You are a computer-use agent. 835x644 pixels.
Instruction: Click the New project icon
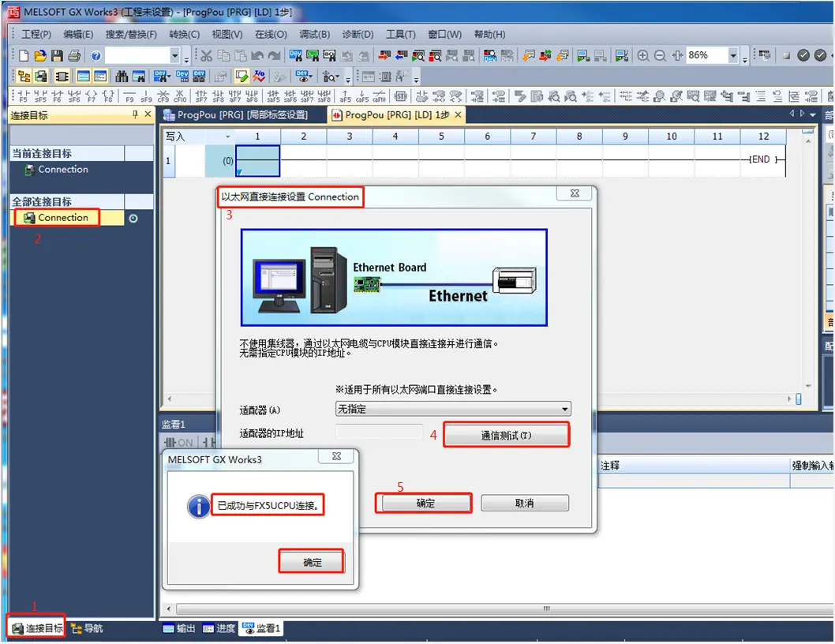24,56
